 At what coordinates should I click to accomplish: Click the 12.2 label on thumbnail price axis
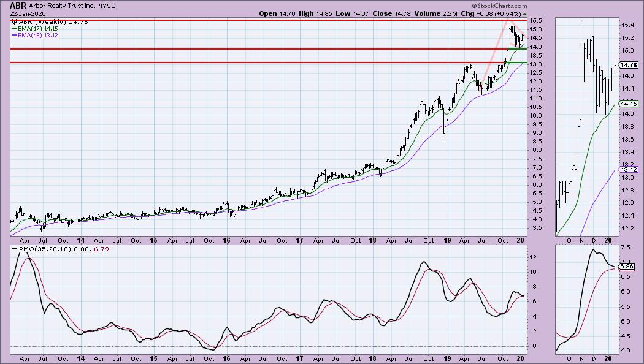click(628, 228)
